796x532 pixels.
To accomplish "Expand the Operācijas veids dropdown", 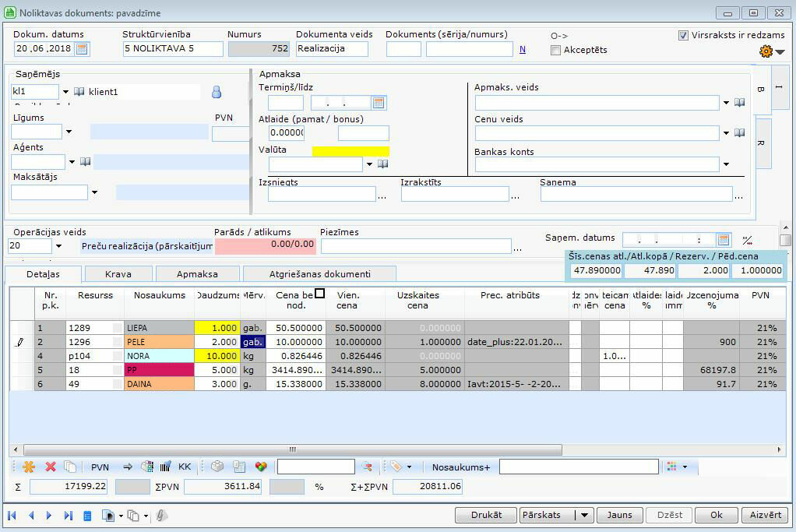I will [x=58, y=246].
